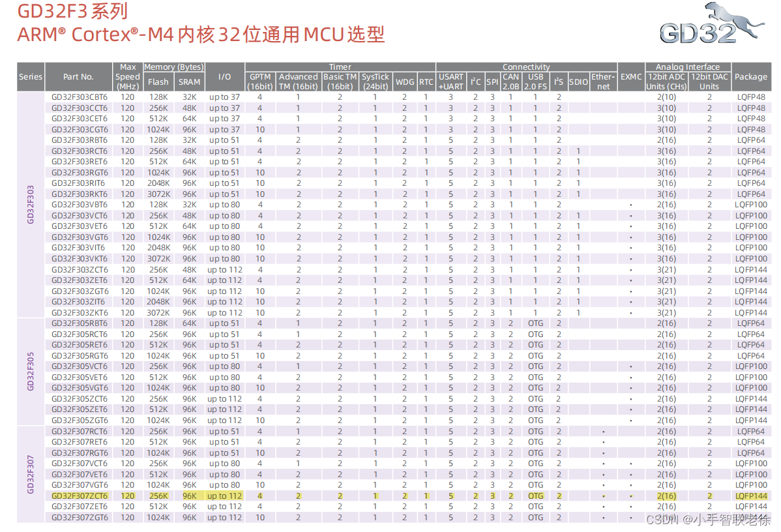Select part number GD32F303RIT6
The height and width of the screenshot is (532, 781).
tap(78, 183)
